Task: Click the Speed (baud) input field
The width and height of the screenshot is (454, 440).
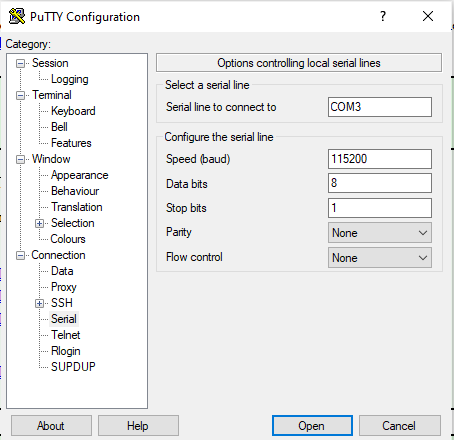Action: coord(380,159)
